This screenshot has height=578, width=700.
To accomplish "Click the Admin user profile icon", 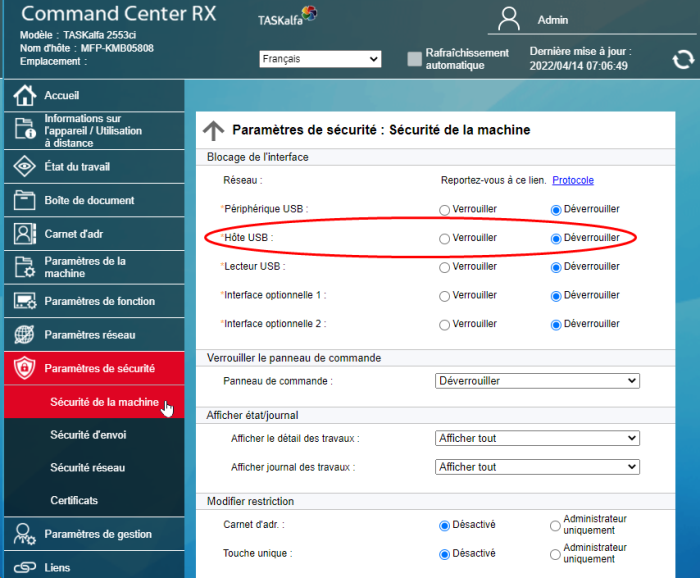I will tap(510, 19).
